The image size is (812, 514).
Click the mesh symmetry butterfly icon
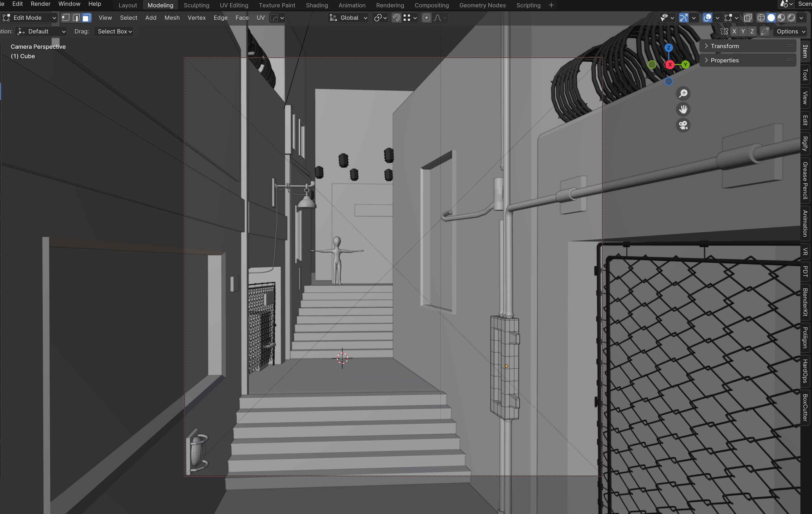click(724, 31)
